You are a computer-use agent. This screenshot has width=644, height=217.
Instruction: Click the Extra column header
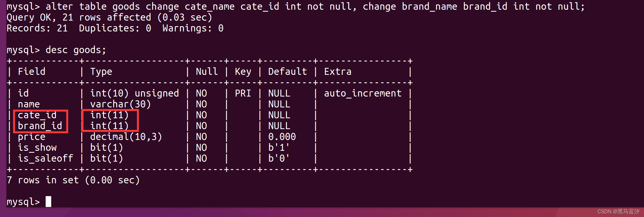click(338, 71)
